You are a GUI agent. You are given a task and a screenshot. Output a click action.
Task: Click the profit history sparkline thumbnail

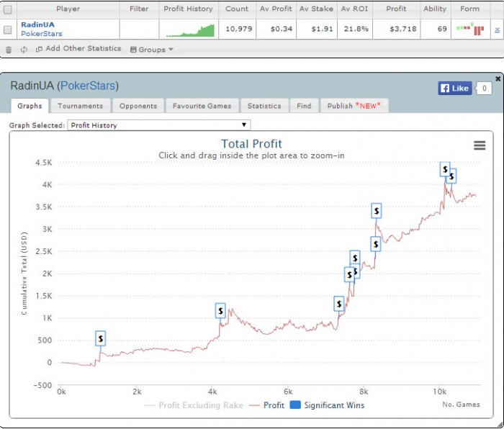[x=190, y=30]
